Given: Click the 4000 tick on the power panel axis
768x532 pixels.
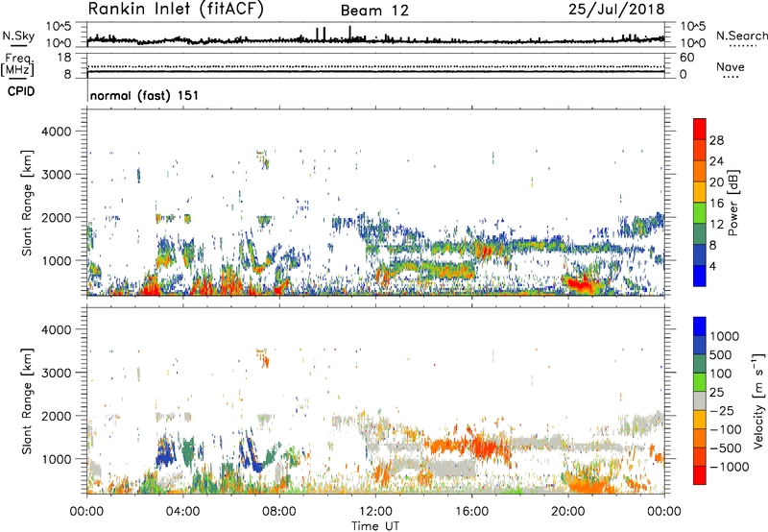Looking at the screenshot, I should click(57, 132).
